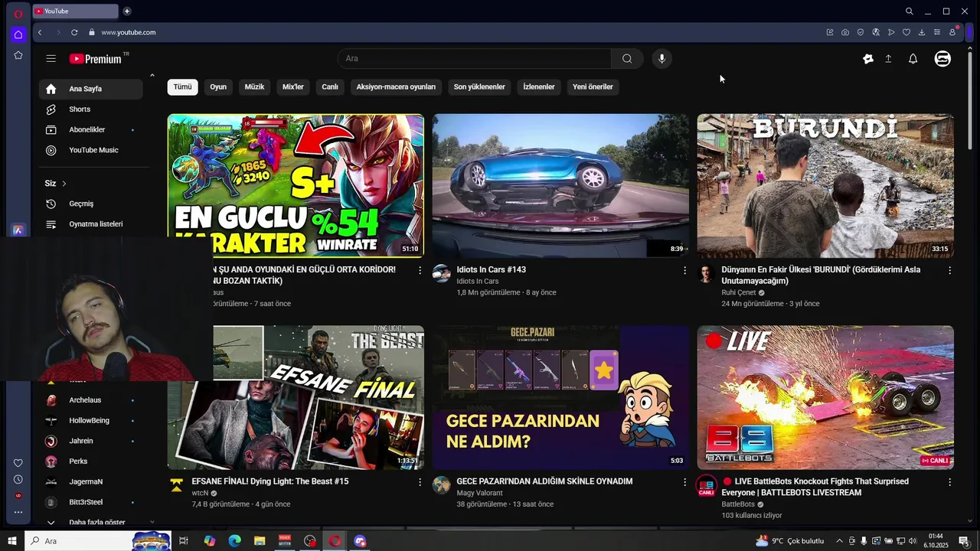This screenshot has height=551, width=980.
Task: Open Archelaus subscription channel
Action: tap(91, 400)
